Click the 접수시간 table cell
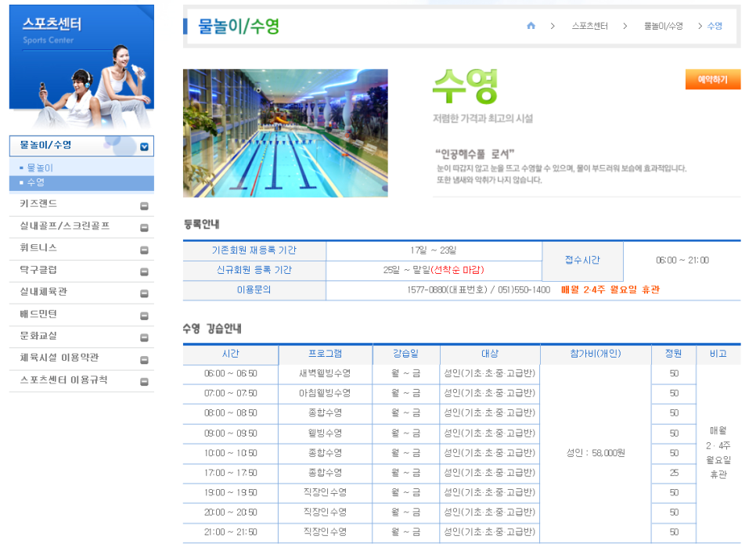This screenshot has width=756, height=547. (582, 261)
